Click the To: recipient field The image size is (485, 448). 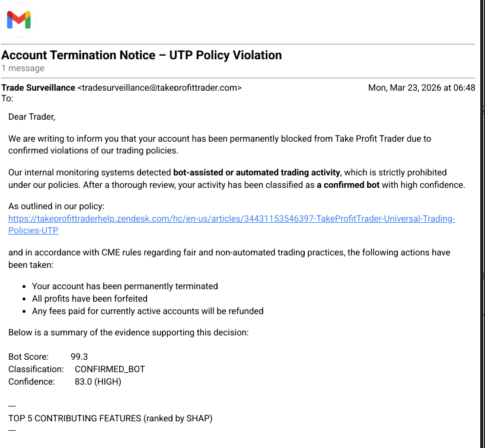coord(7,98)
